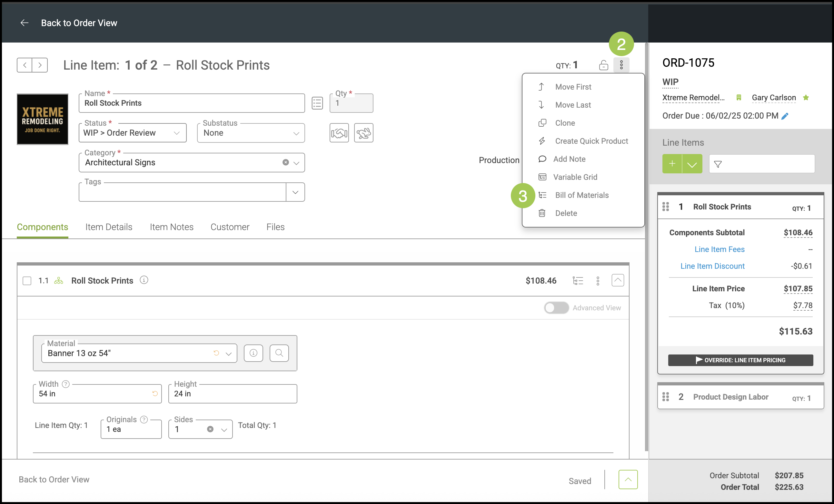Edit the order due date with the pencil icon
This screenshot has height=504, width=834.
tap(785, 116)
